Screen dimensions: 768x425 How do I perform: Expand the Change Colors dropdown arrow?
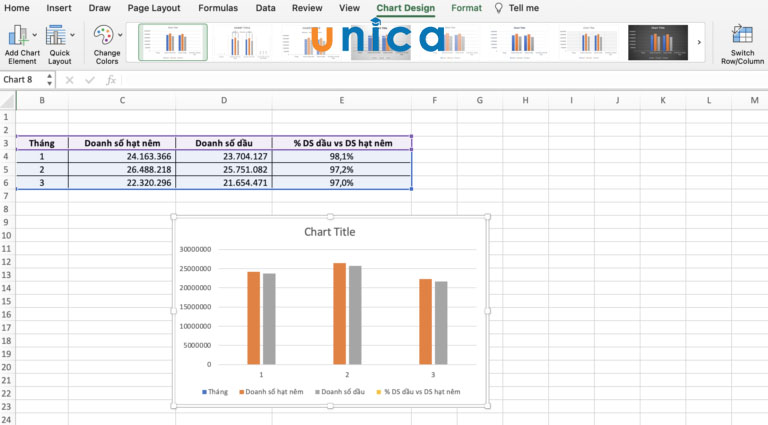(x=120, y=35)
